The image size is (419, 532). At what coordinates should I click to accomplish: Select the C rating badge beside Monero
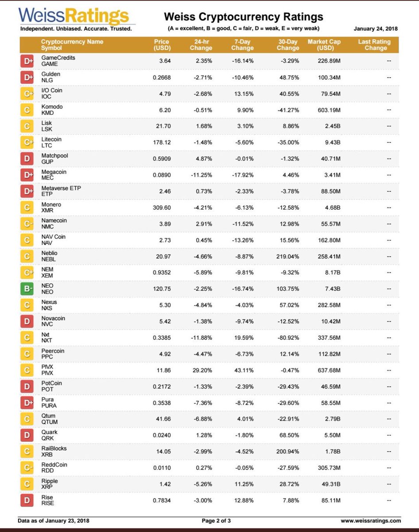pos(28,207)
